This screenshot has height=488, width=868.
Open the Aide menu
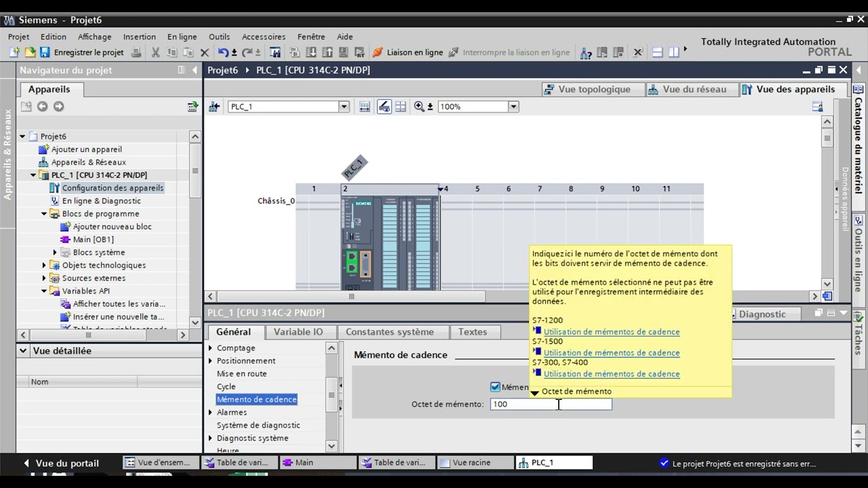click(345, 37)
